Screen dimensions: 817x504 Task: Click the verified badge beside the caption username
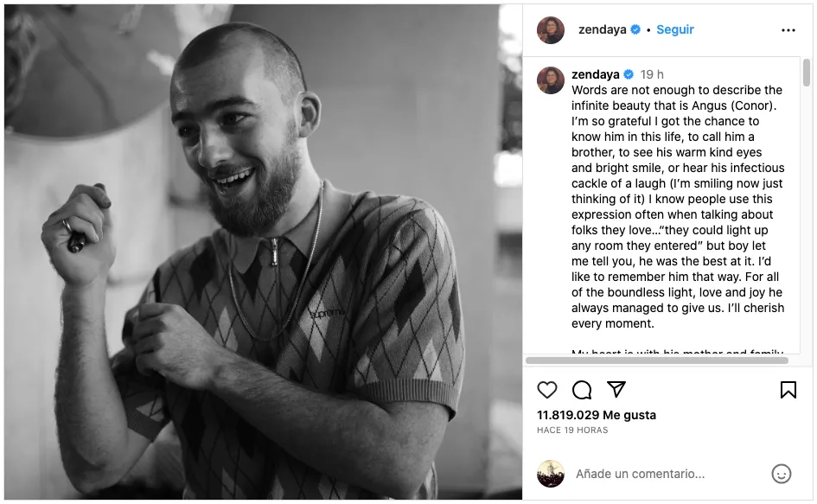click(x=629, y=74)
